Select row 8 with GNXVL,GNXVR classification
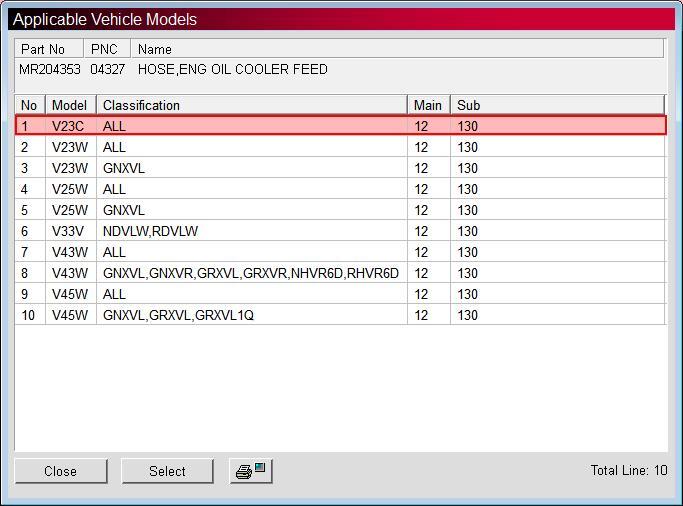Screen dimensions: 683x506 (x=341, y=273)
